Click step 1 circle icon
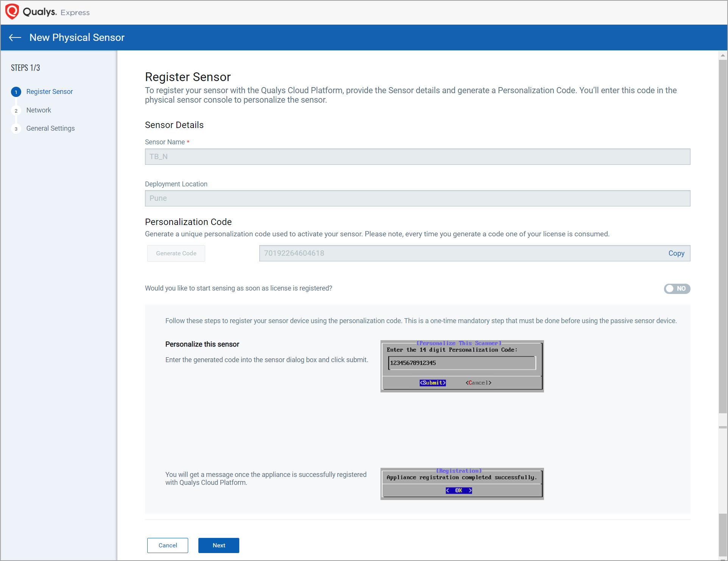The width and height of the screenshot is (728, 561). [x=16, y=92]
